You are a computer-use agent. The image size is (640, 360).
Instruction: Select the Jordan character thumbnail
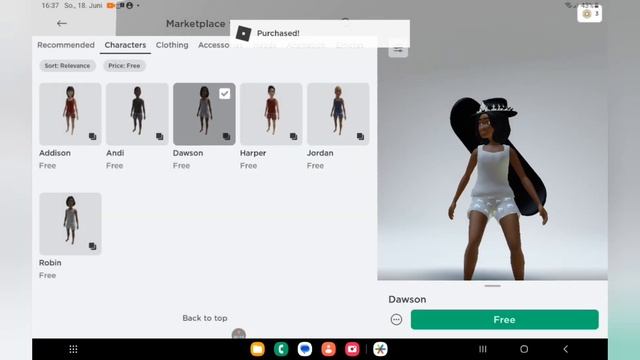coord(338,114)
